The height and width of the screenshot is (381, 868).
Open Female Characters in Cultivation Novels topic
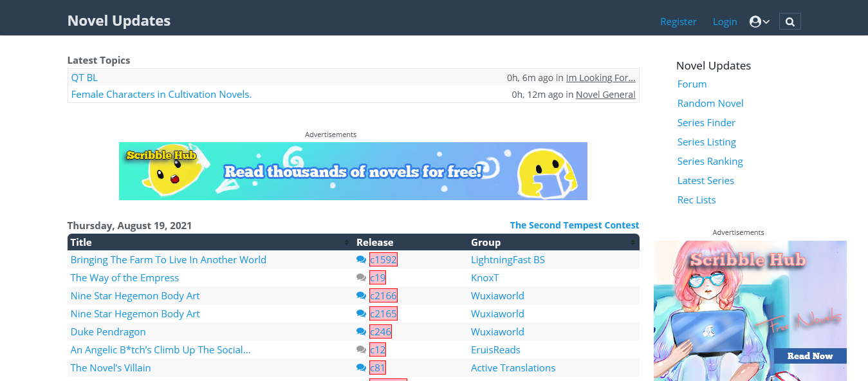(x=161, y=95)
